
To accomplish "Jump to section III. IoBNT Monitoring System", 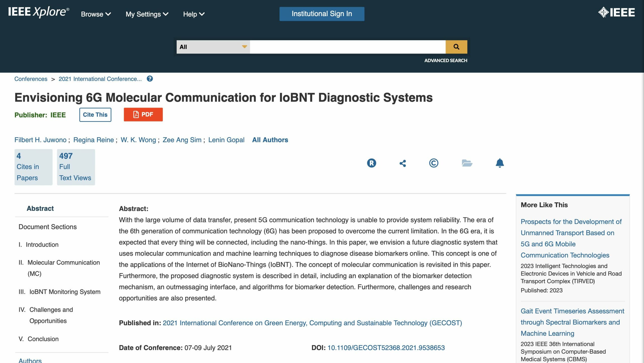I will tap(60, 292).
